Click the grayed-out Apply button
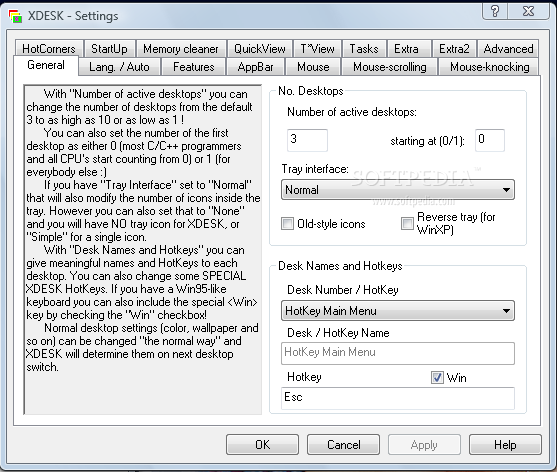The height and width of the screenshot is (472, 557). (x=424, y=445)
